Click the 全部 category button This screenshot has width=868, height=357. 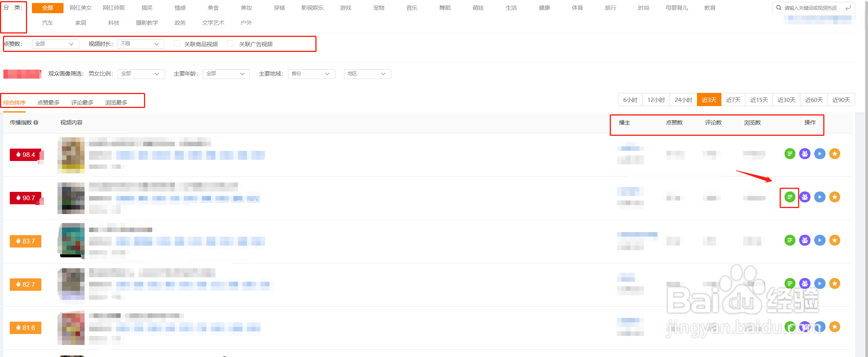(x=48, y=8)
